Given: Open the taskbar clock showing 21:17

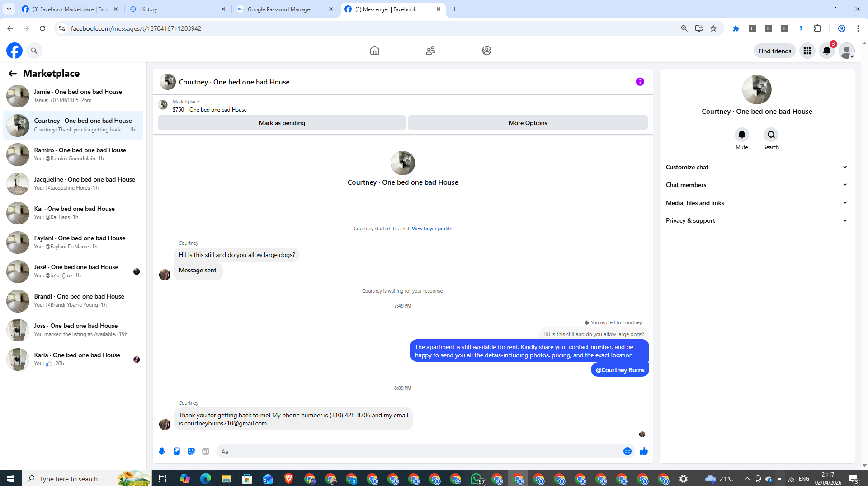Looking at the screenshot, I should coord(828,479).
